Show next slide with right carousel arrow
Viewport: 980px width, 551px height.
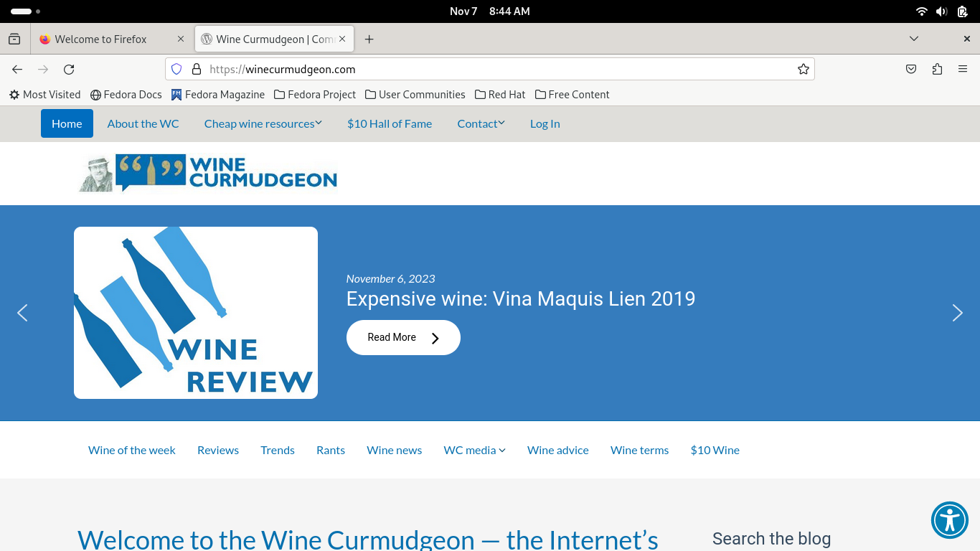957,313
